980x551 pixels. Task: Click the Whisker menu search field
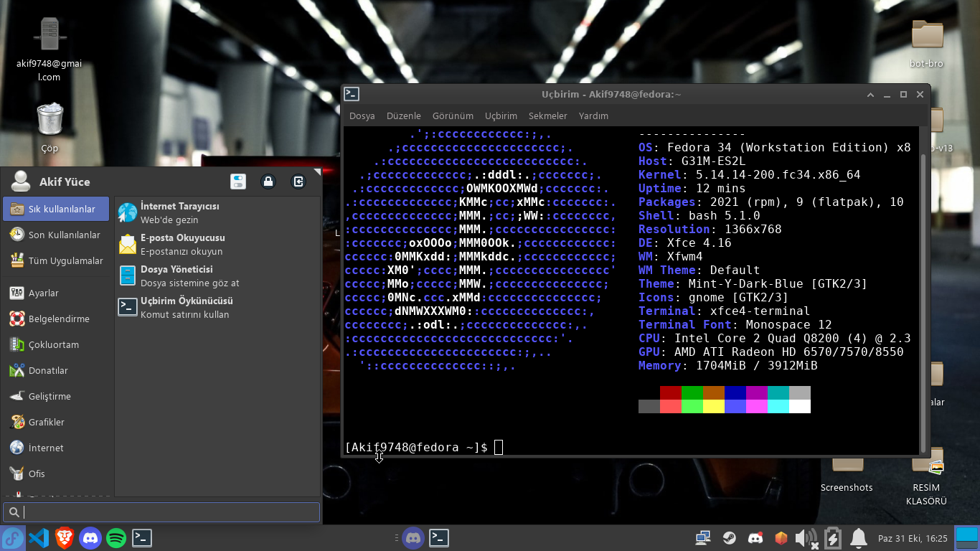pos(161,512)
